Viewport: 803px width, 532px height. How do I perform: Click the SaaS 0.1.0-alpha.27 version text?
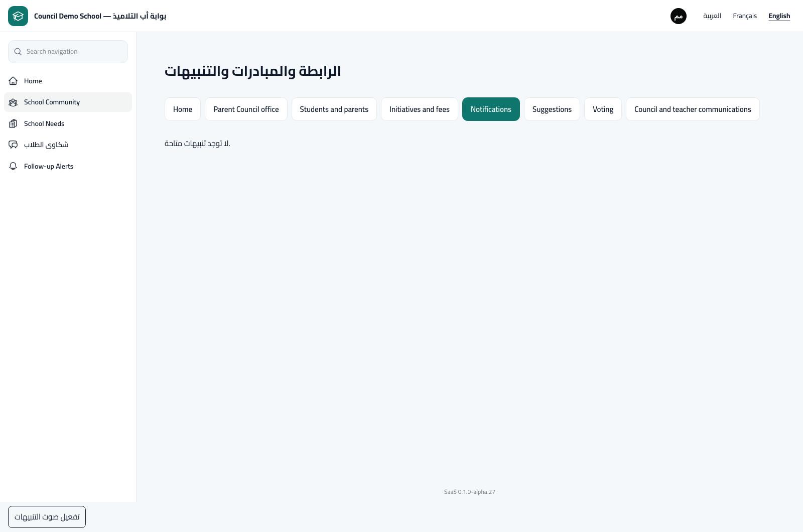pos(470,492)
